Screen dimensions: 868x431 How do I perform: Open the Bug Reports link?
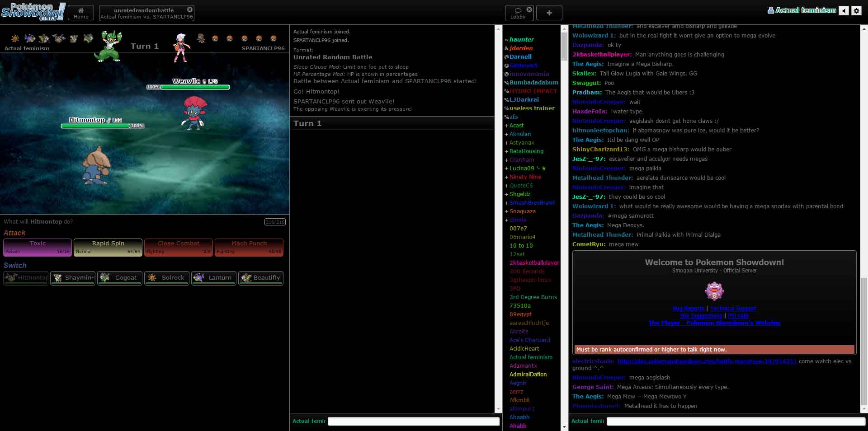point(688,309)
